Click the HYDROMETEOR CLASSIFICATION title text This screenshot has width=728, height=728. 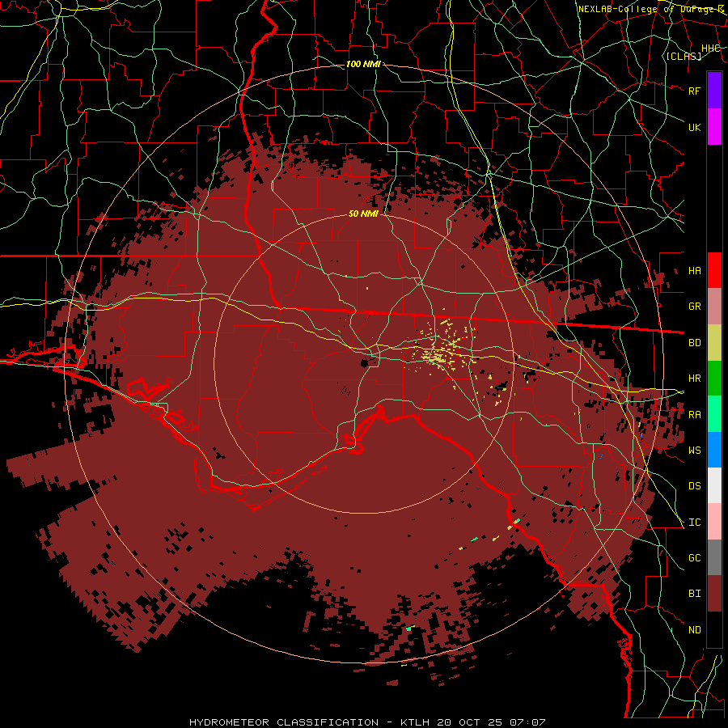[284, 722]
